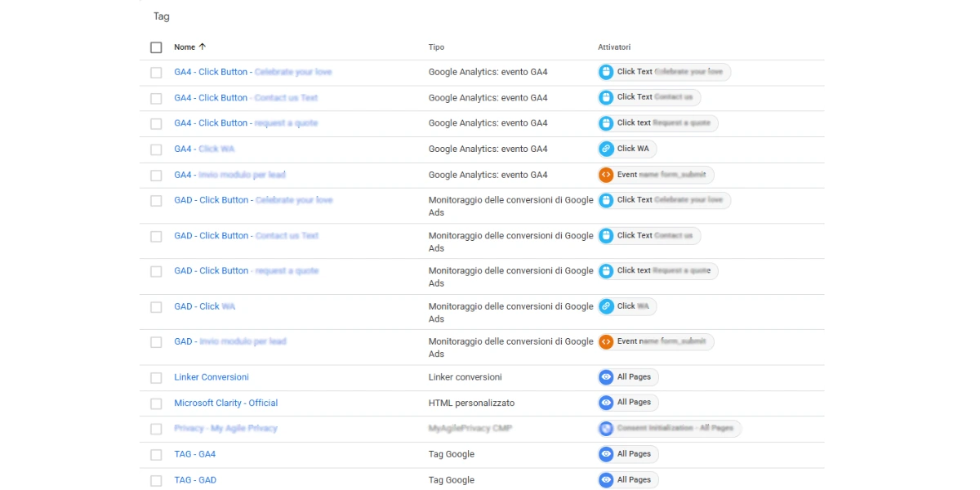Tick the select-all checkbox in the header
Viewport: 980px width, 490px height.
coord(156,47)
